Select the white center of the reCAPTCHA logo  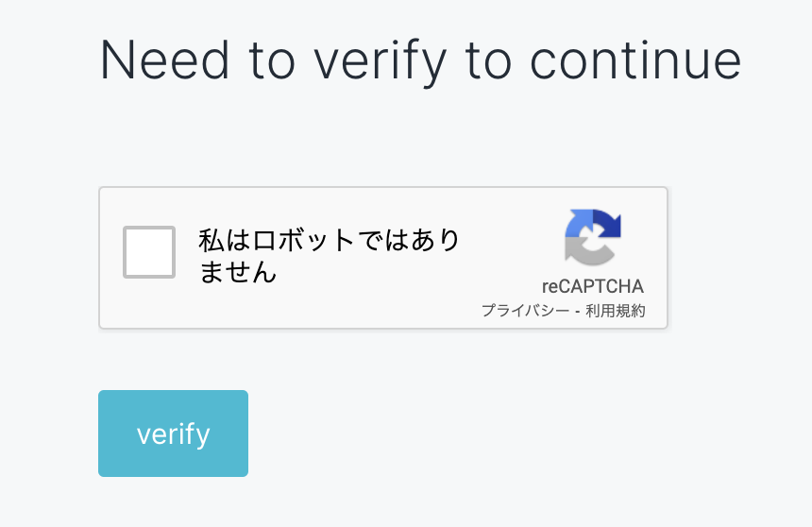(x=594, y=236)
